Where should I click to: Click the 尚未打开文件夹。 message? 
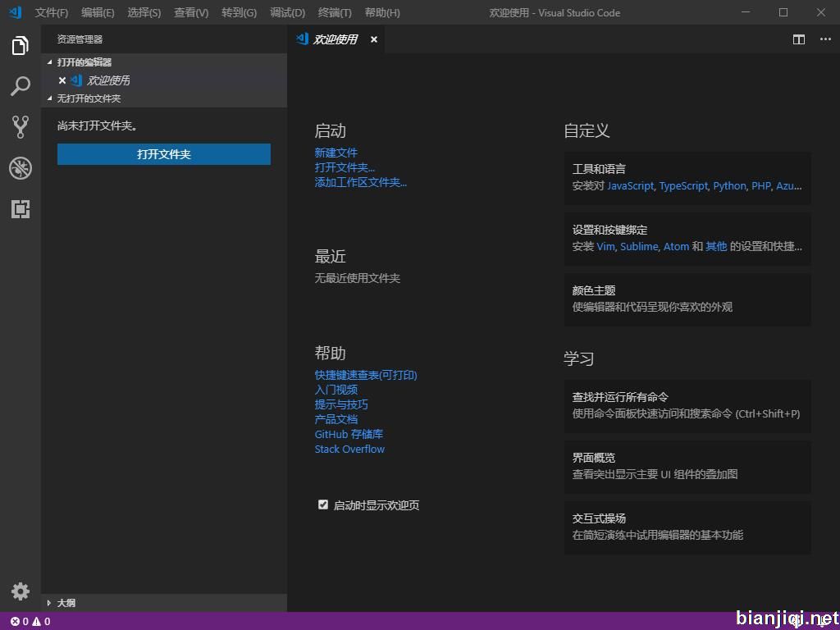click(97, 126)
